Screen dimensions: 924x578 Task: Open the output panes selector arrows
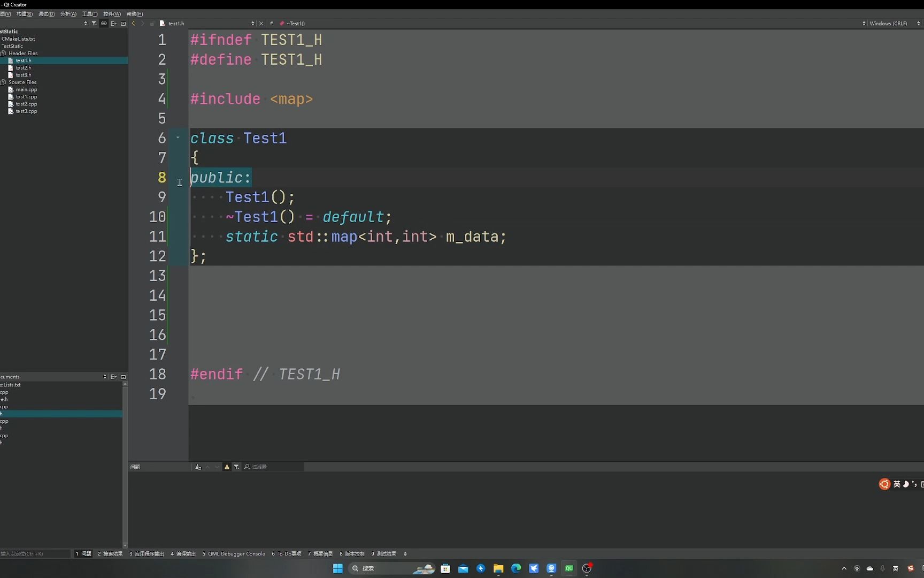(405, 553)
